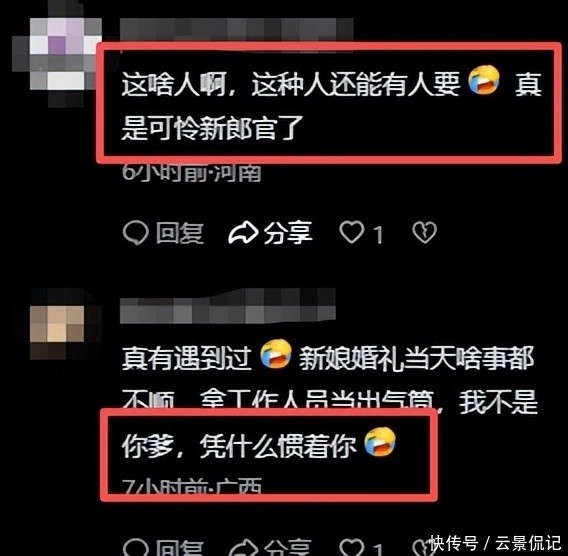Share the 广西 user's comment

point(270,548)
